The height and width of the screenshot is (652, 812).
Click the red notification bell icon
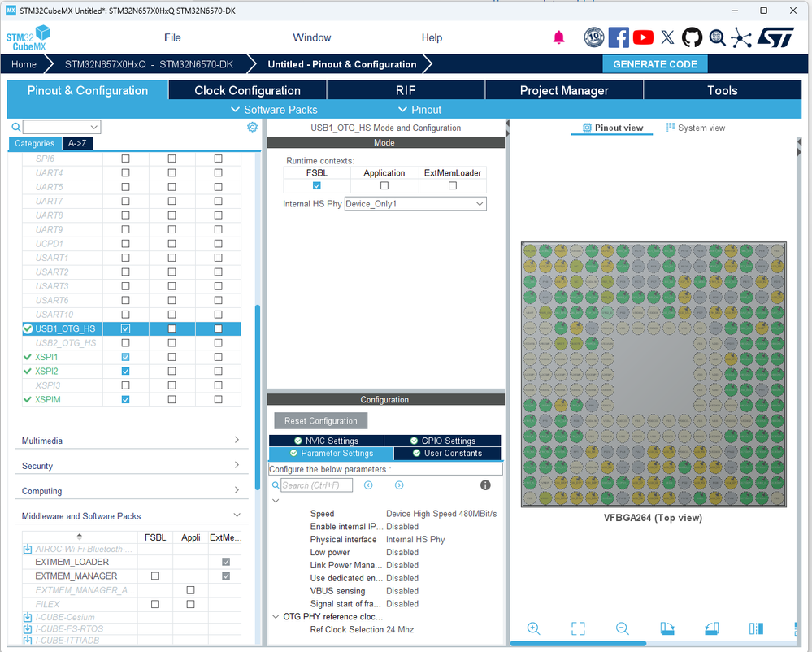[558, 37]
